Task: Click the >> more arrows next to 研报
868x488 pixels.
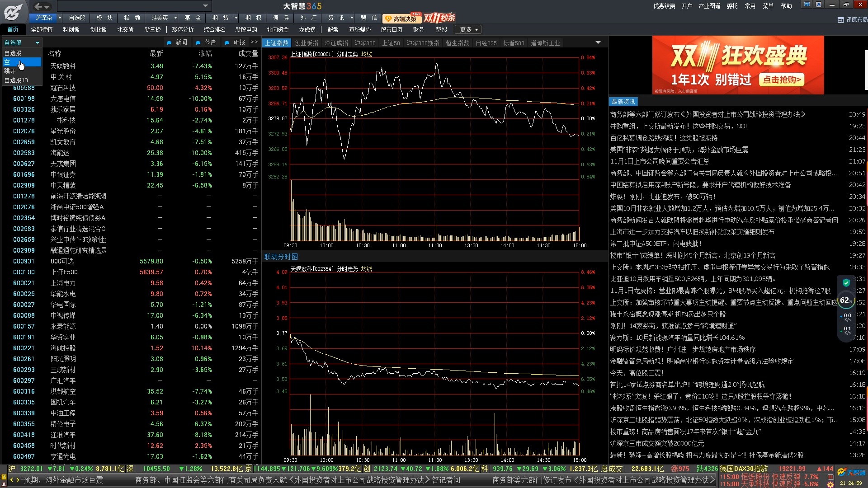Action: point(255,42)
